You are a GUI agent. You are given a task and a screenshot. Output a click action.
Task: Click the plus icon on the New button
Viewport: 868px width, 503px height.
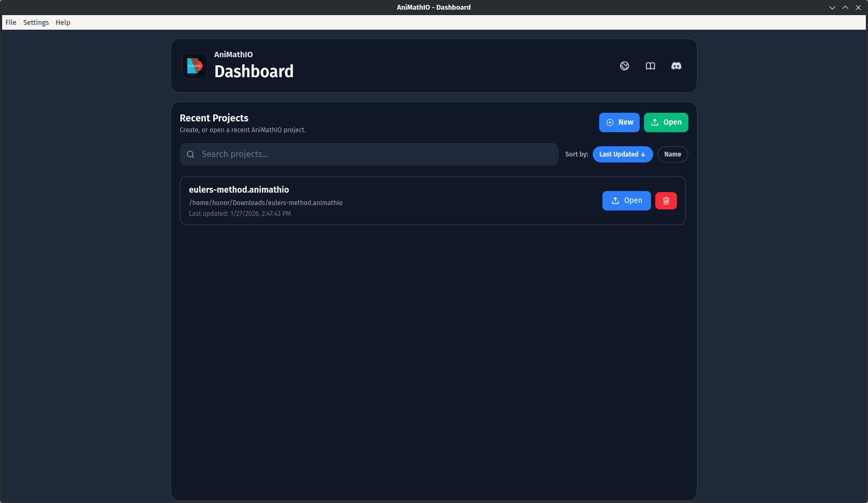609,123
